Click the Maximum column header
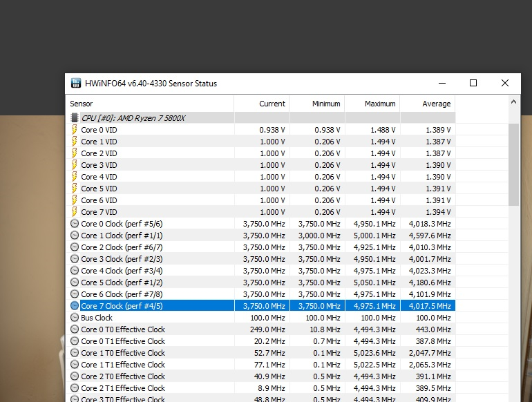 pos(372,104)
